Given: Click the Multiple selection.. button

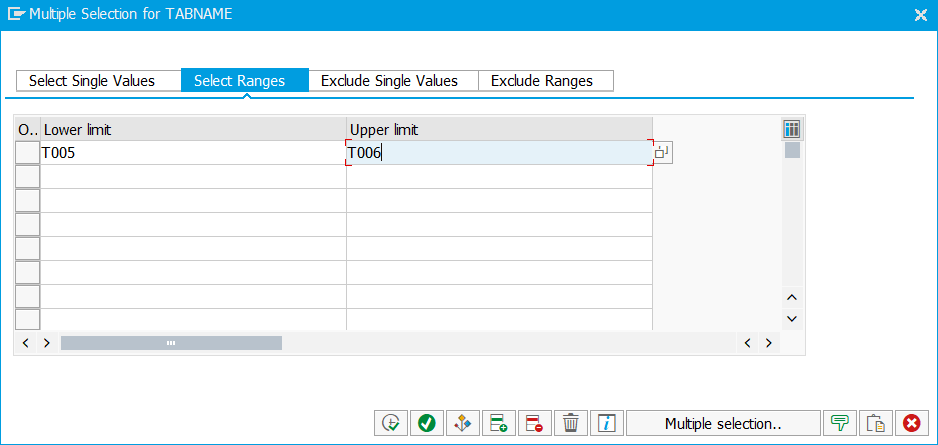Looking at the screenshot, I should pyautogui.click(x=723, y=423).
